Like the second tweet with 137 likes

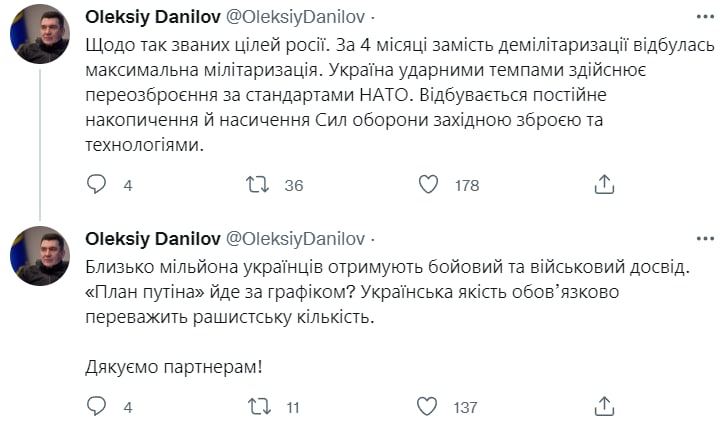[x=428, y=406]
